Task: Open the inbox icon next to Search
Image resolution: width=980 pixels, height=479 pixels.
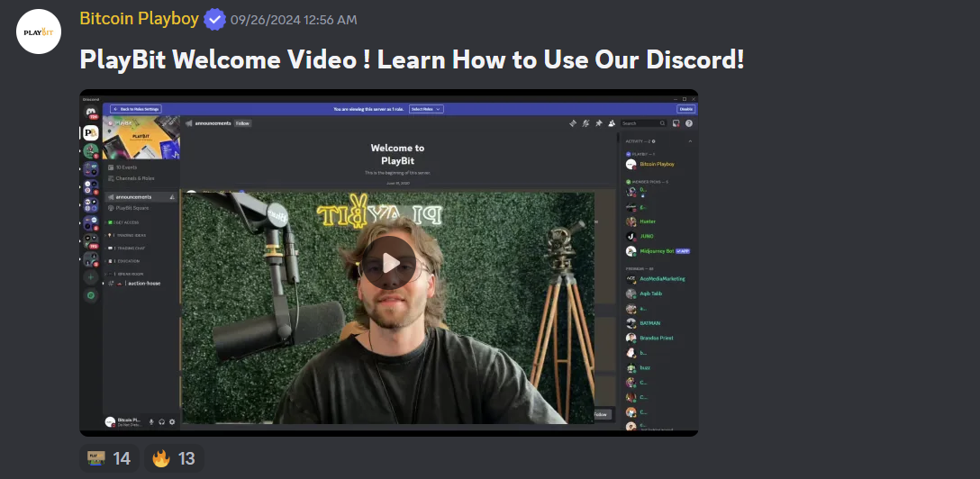Action: click(x=676, y=123)
